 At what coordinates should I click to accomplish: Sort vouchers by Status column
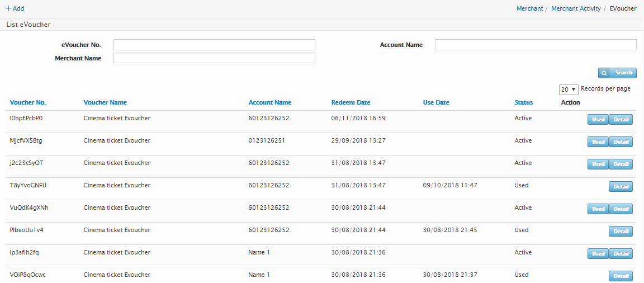pos(524,102)
